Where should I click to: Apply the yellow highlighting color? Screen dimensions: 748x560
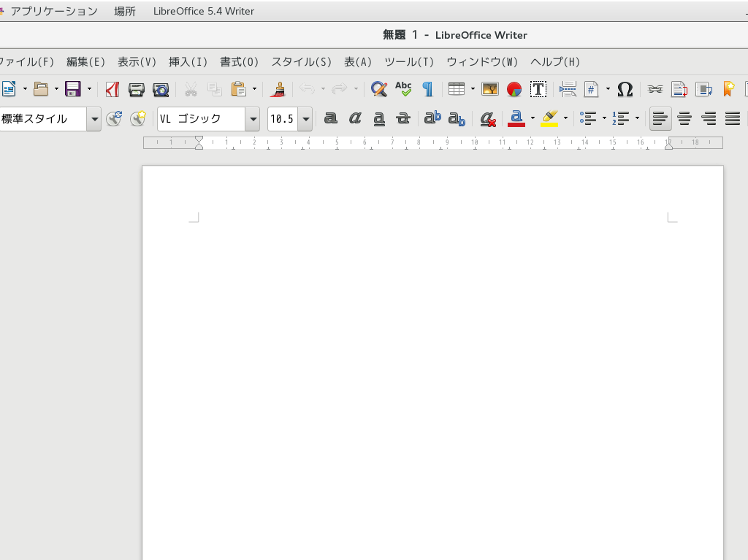click(x=550, y=118)
